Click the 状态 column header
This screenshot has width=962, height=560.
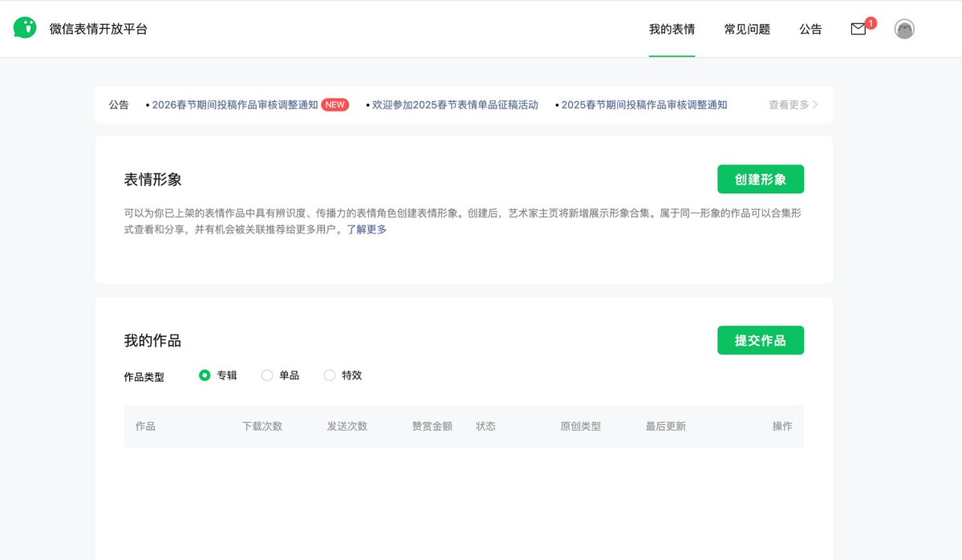click(x=485, y=426)
